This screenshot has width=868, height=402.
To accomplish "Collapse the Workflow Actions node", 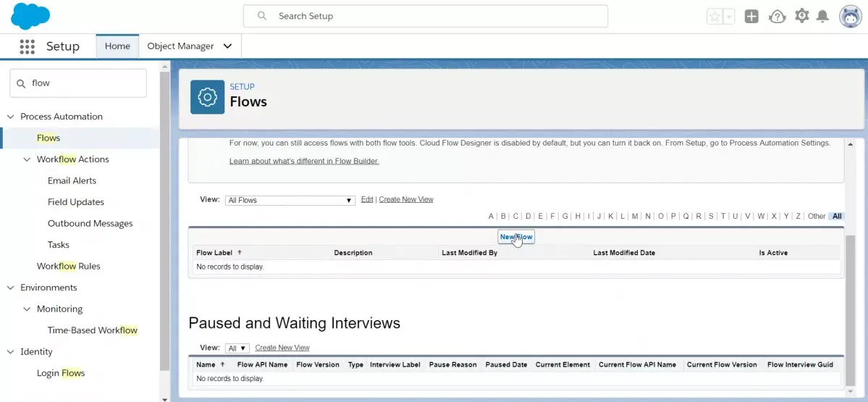I will [27, 159].
